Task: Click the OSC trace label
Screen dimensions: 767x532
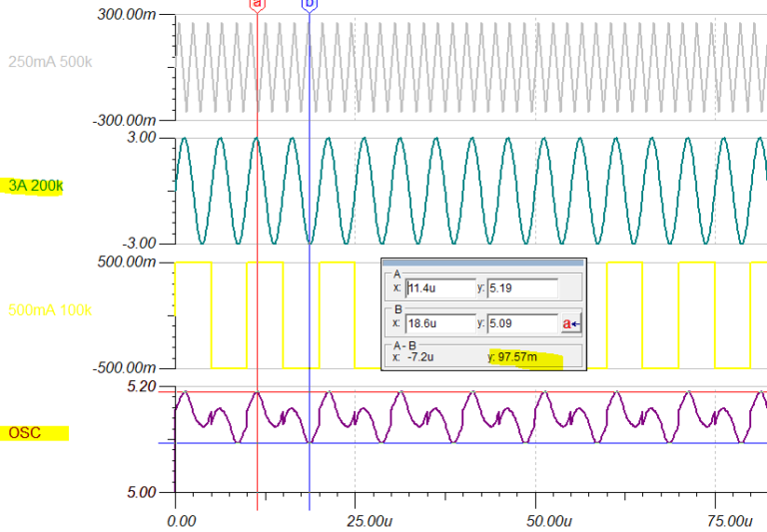Action: tap(24, 433)
